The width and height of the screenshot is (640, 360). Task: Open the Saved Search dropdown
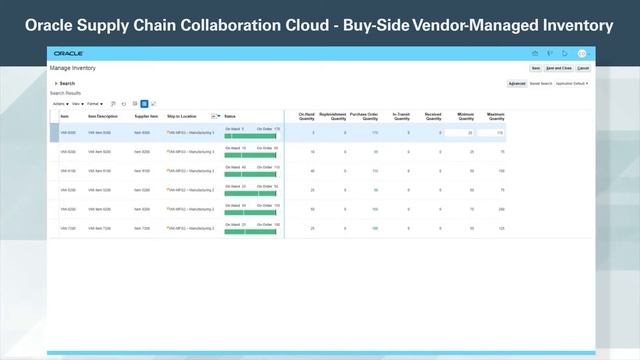tap(572, 84)
